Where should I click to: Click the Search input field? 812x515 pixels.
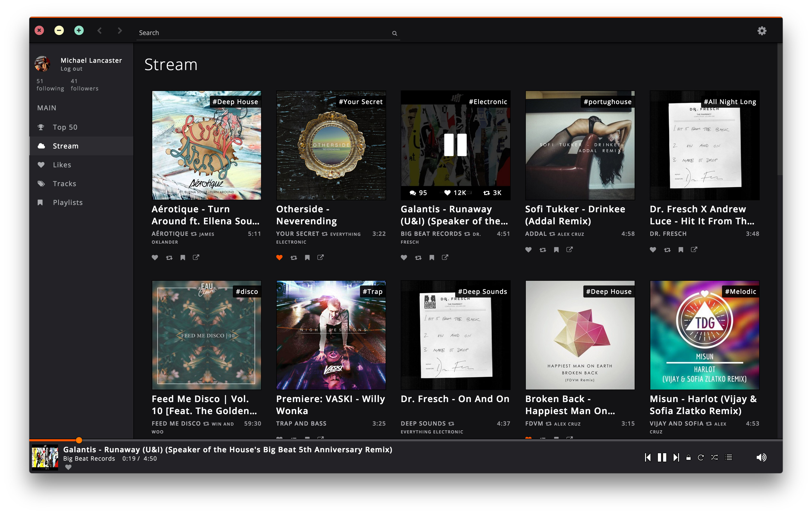263,33
